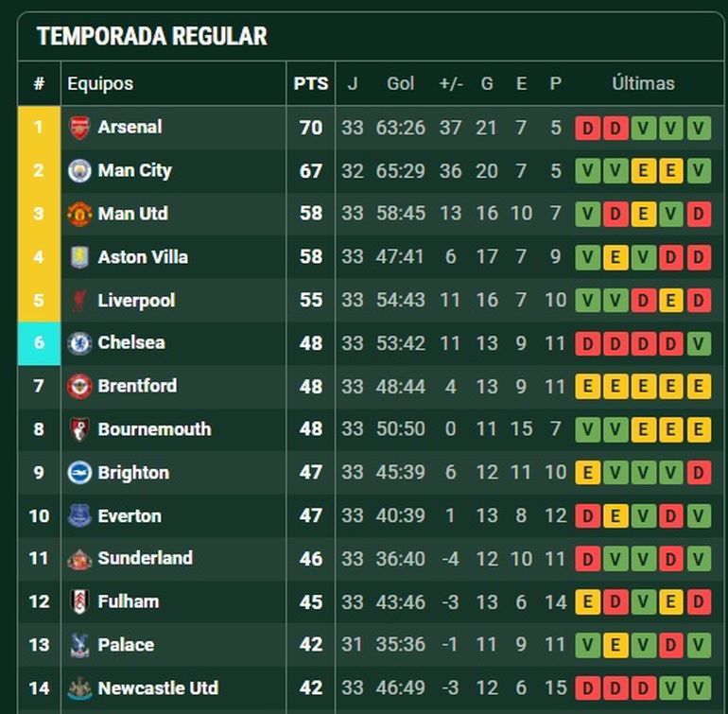Viewport: 728px width, 714px height.
Task: Click the Equipos column header
Action: pyautogui.click(x=100, y=83)
